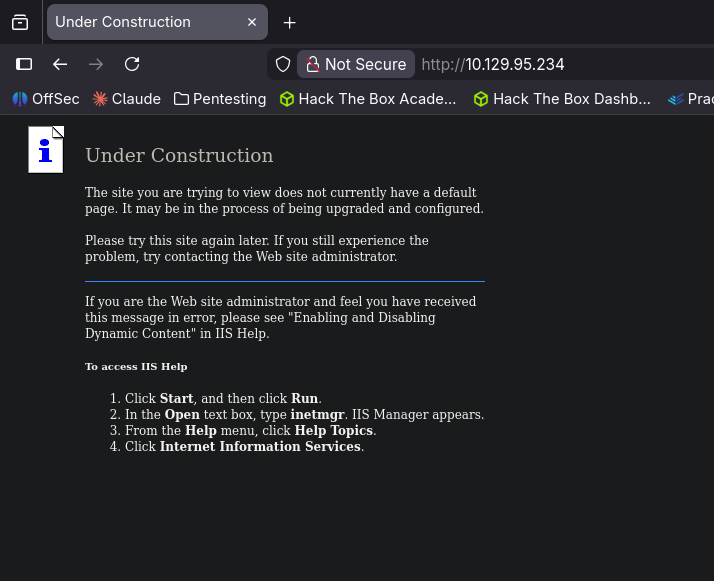
Task: Open the OffSec bookmark
Action: click(46, 99)
